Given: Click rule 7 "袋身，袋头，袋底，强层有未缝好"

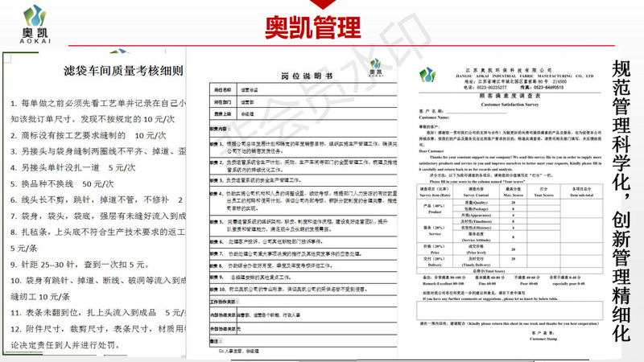Looking at the screenshot, I should [x=97, y=216].
